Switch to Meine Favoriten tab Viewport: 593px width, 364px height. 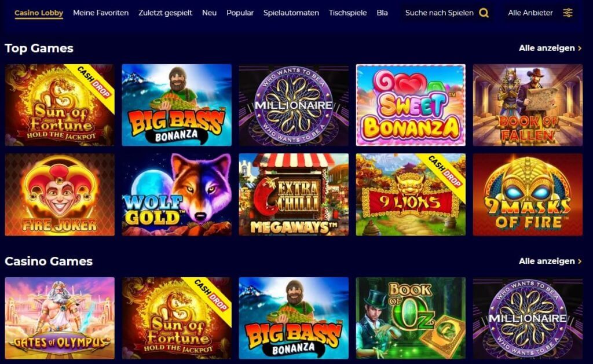click(x=101, y=13)
